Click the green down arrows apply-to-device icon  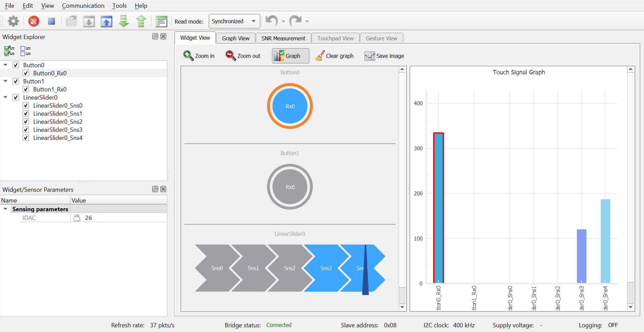point(124,21)
